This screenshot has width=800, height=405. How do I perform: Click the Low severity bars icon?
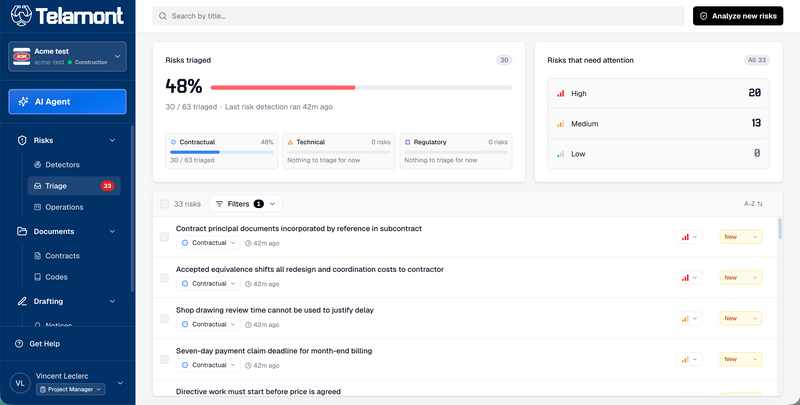pos(560,154)
